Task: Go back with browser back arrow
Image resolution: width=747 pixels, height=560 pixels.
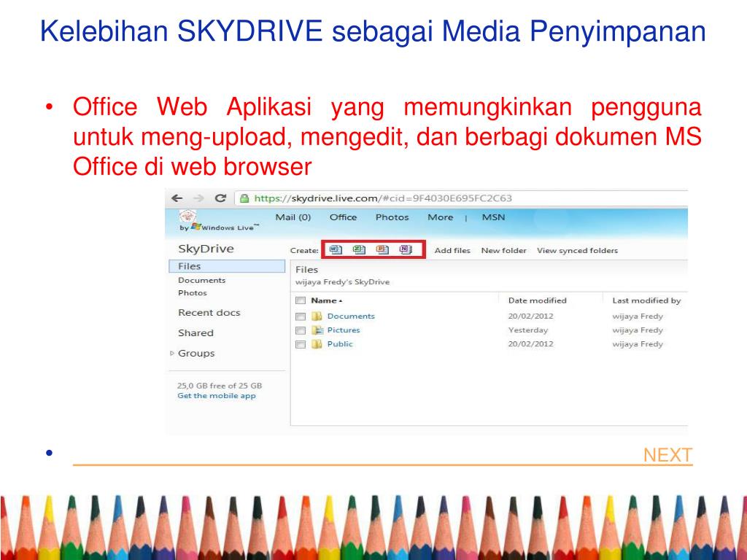Action: pos(177,198)
